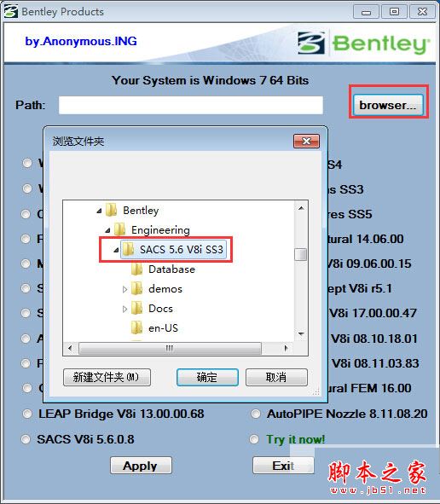Image resolution: width=440 pixels, height=504 pixels.
Task: Click the Exit button
Action: [283, 466]
